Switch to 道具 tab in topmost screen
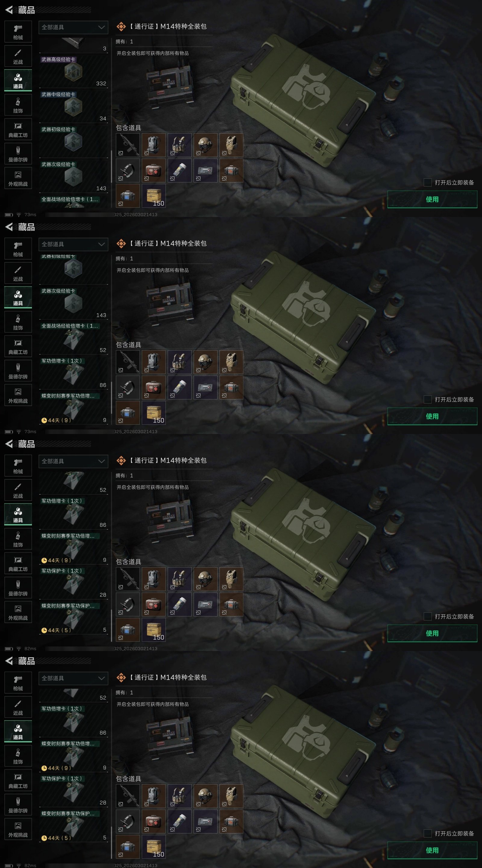 click(18, 80)
